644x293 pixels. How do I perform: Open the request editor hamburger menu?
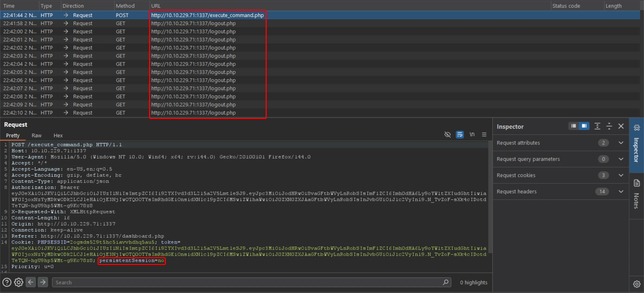click(484, 135)
